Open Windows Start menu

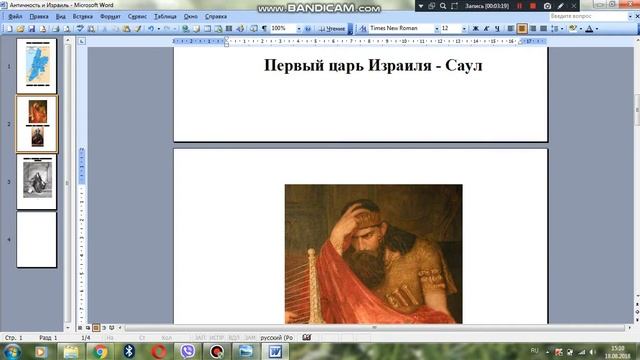click(12, 351)
